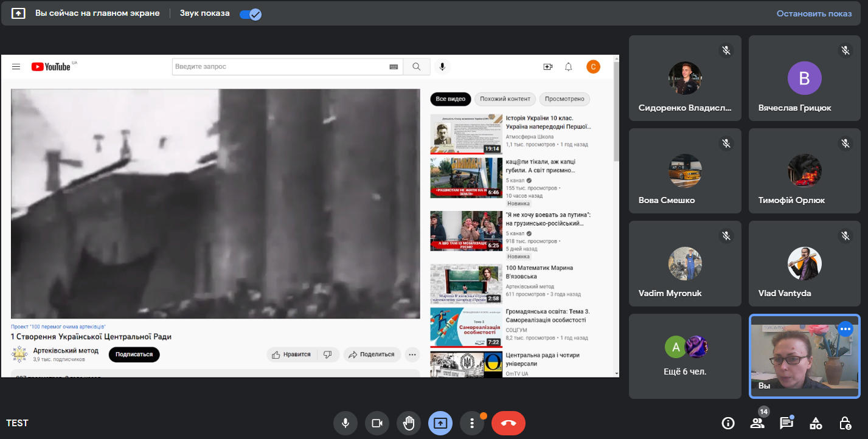This screenshot has height=439, width=868.
Task: Click the video title 1 Створення Української Центральної Ради
Action: coord(91,337)
